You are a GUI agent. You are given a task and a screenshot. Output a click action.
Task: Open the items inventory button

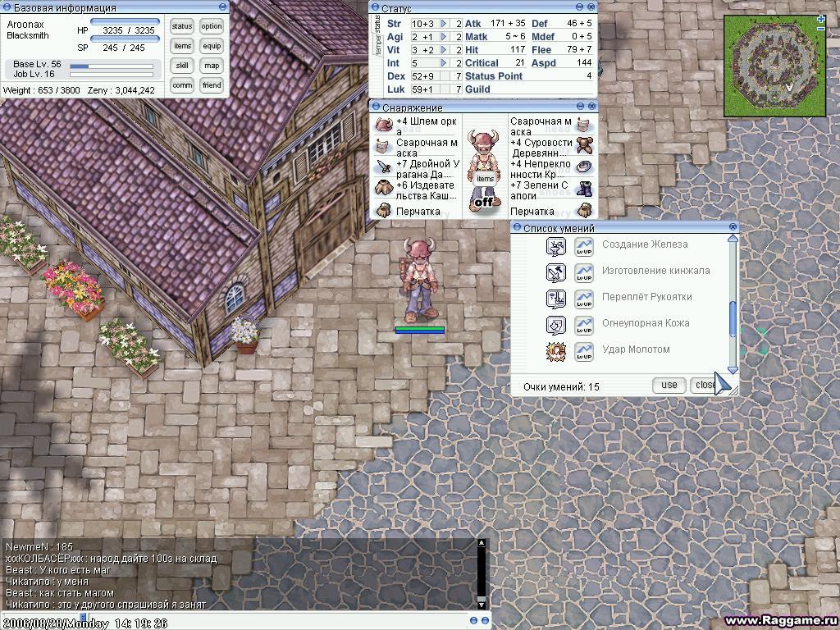[182, 46]
